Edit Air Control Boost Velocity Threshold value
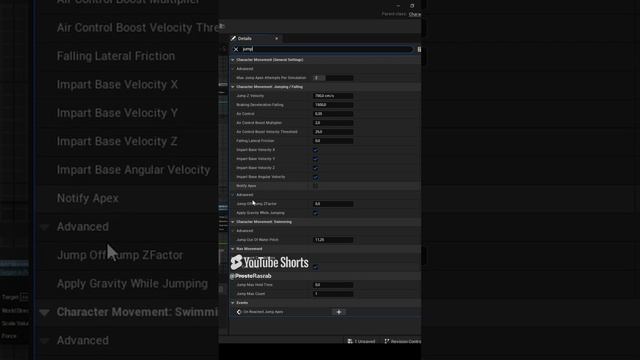This screenshot has width=640, height=360. coord(333,132)
